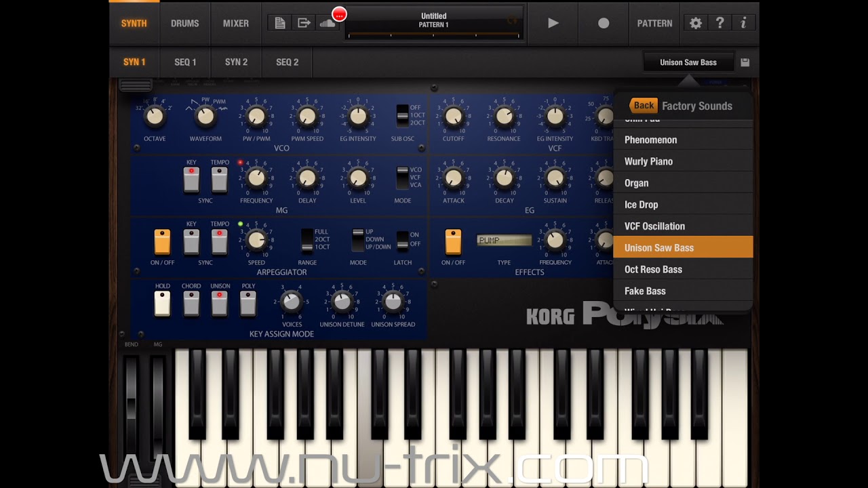Enable CHORD key assign mode
The height and width of the screenshot is (488, 868).
click(x=191, y=303)
